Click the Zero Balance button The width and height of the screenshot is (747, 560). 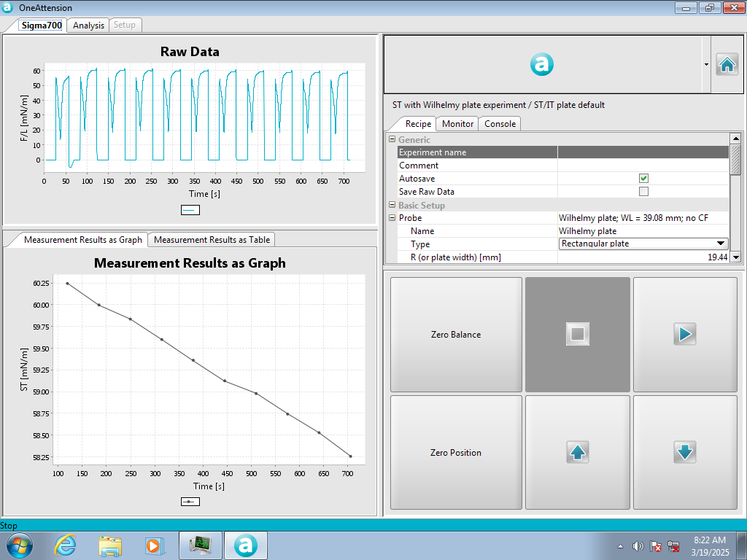456,334
